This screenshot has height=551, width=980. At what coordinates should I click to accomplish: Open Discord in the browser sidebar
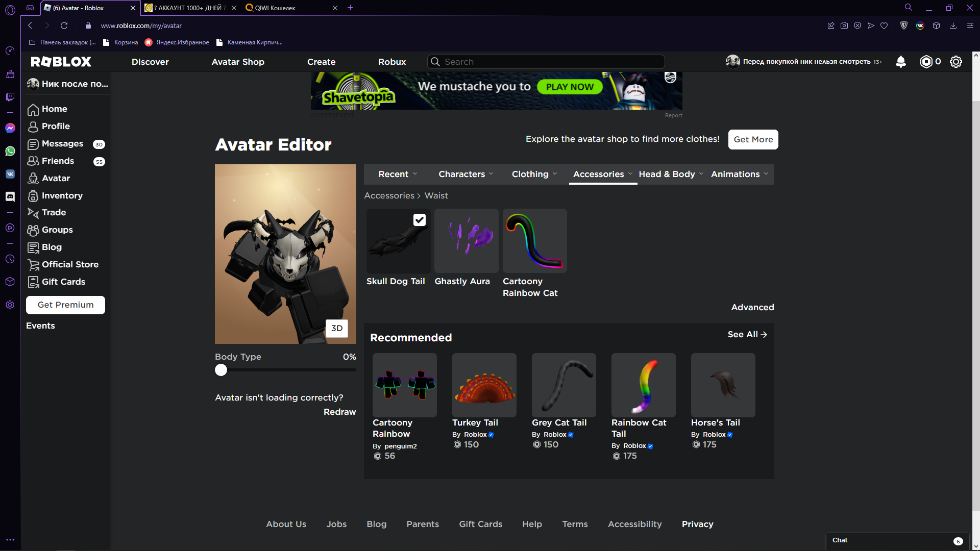(10, 196)
